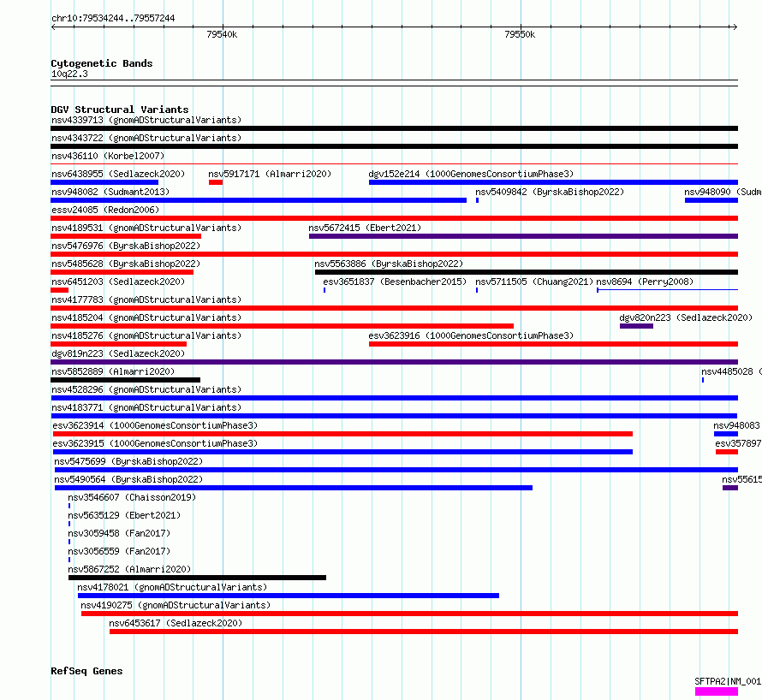The height and width of the screenshot is (700, 762).
Task: Click the nsv5485628 ByrskaBishop2022 label
Action: click(x=126, y=264)
